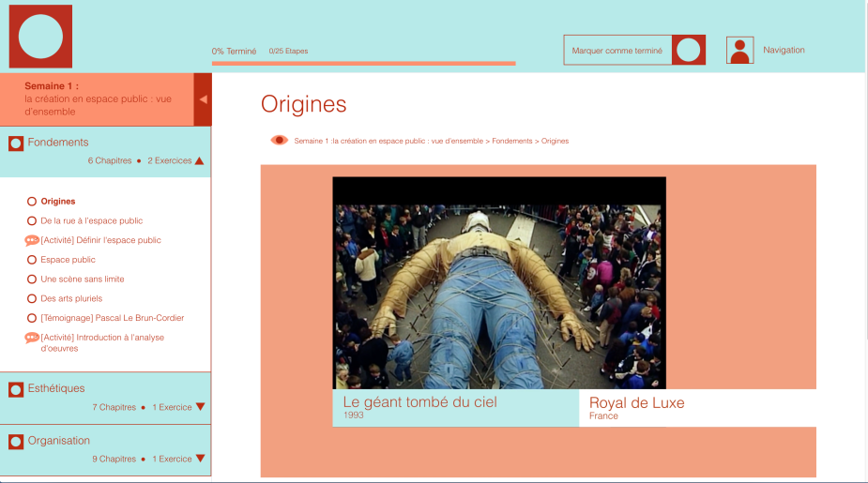The height and width of the screenshot is (483, 868).
Task: Click the eye icon beside the breadcrumb
Action: (279, 141)
